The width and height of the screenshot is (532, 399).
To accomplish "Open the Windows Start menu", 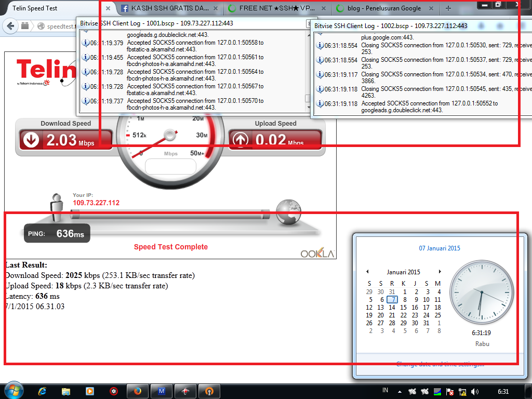I will click(13, 391).
